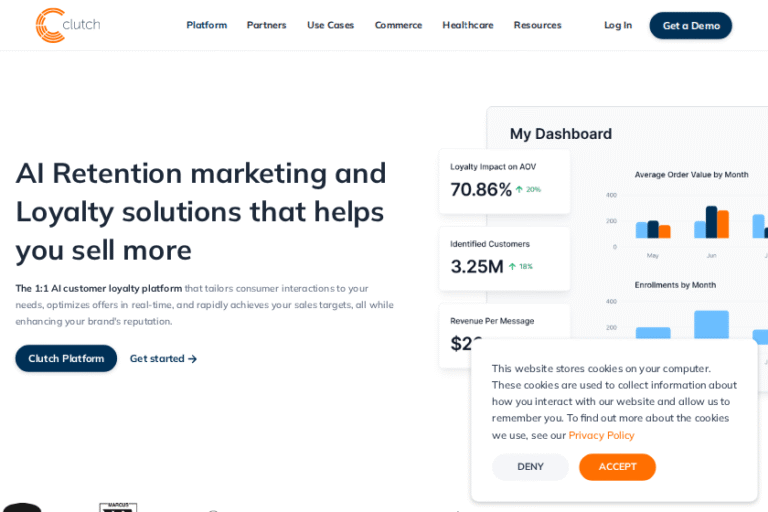Open the Privacy Policy link
The image size is (768, 512).
point(601,435)
